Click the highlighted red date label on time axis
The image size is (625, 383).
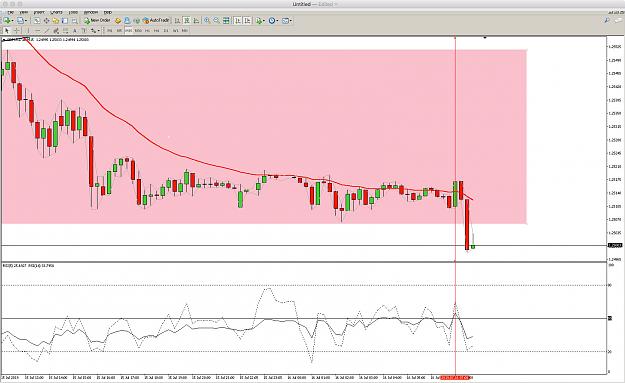click(x=456, y=377)
